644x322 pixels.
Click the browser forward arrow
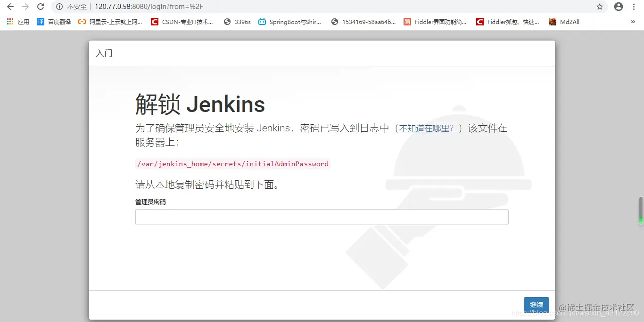[x=25, y=7]
